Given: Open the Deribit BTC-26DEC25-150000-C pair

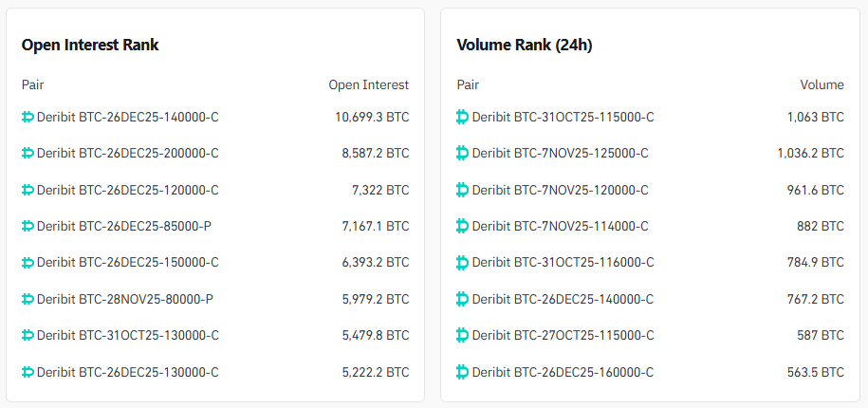Looking at the screenshot, I should click(127, 262).
